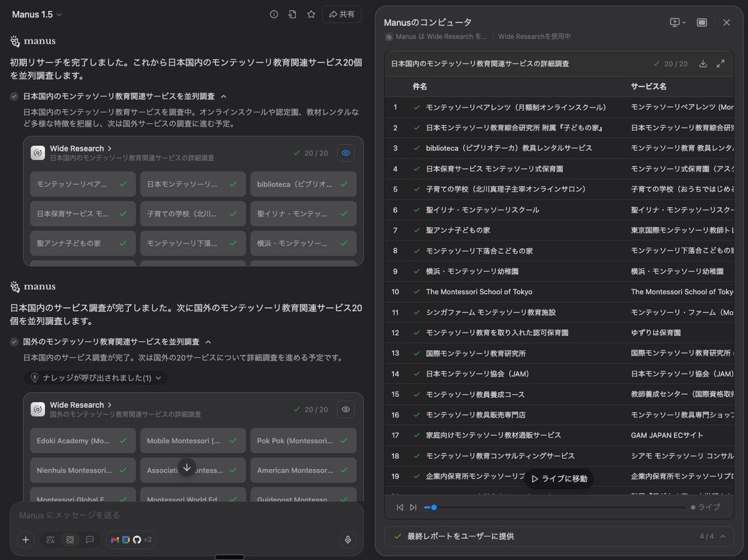This screenshot has height=560, width=748.
Task: Select row 10 The Montessori School of Tokyo
Action: pyautogui.click(x=559, y=292)
